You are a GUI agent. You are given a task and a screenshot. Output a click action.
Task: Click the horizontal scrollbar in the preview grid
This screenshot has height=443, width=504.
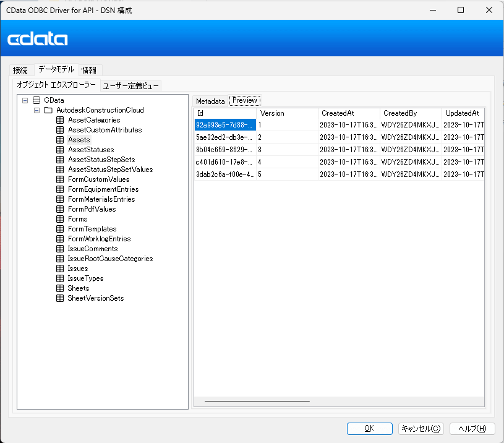257,402
